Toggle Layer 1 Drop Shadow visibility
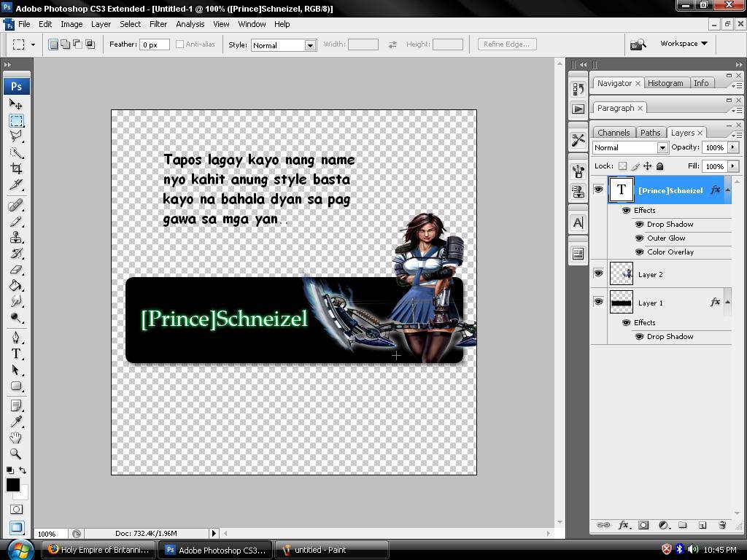 pyautogui.click(x=639, y=337)
